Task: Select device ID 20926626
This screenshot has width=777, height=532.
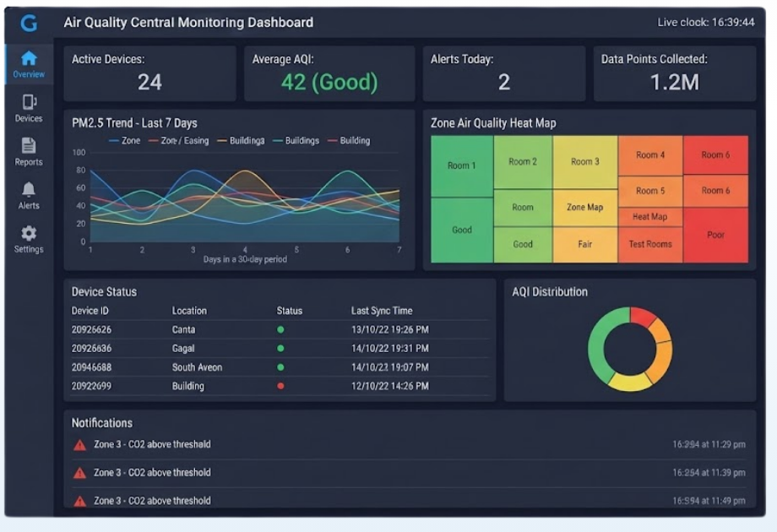Action: point(91,330)
